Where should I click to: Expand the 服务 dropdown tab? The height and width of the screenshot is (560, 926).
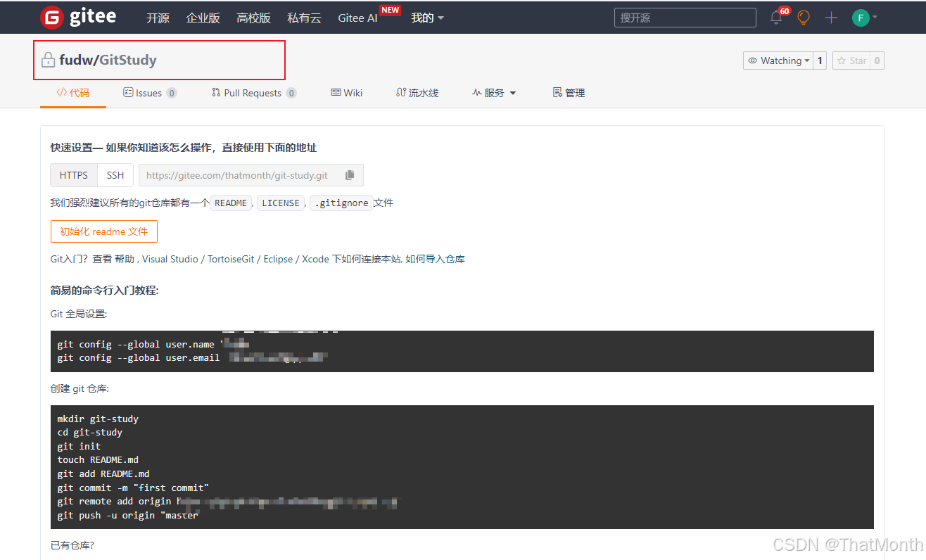click(x=494, y=93)
